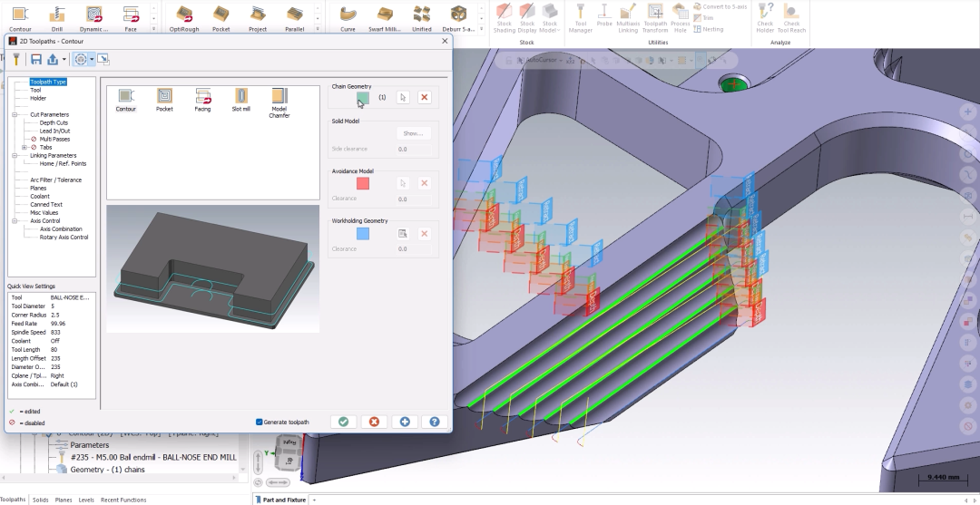Image resolution: width=980 pixels, height=505 pixels.
Task: Select the Part and Fixture viewsheet tab
Action: click(x=280, y=500)
